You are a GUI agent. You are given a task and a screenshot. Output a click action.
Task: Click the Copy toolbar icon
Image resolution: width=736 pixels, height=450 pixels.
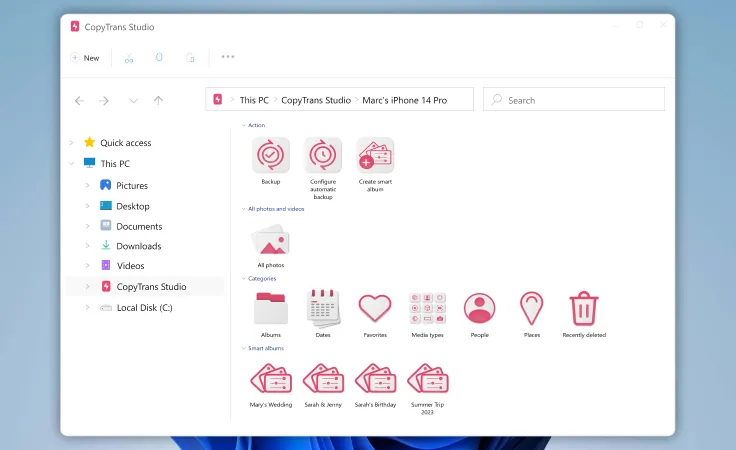(159, 57)
